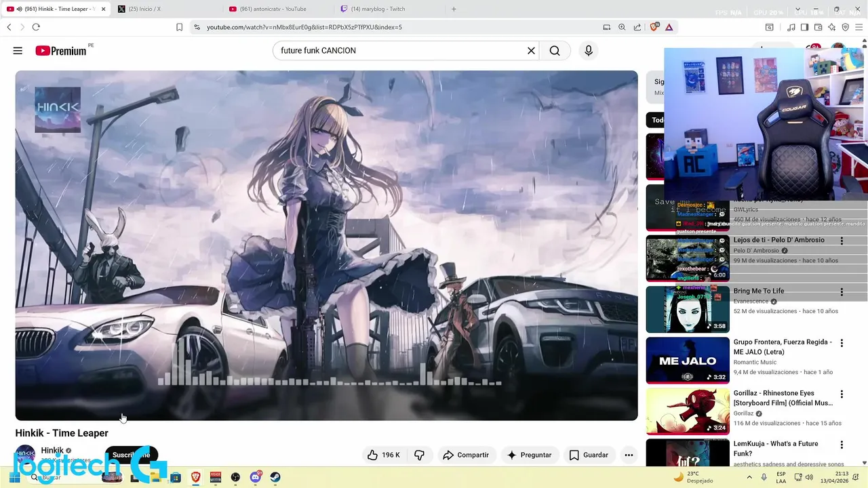Open Steam taskbar icon
The width and height of the screenshot is (868, 488).
(275, 477)
